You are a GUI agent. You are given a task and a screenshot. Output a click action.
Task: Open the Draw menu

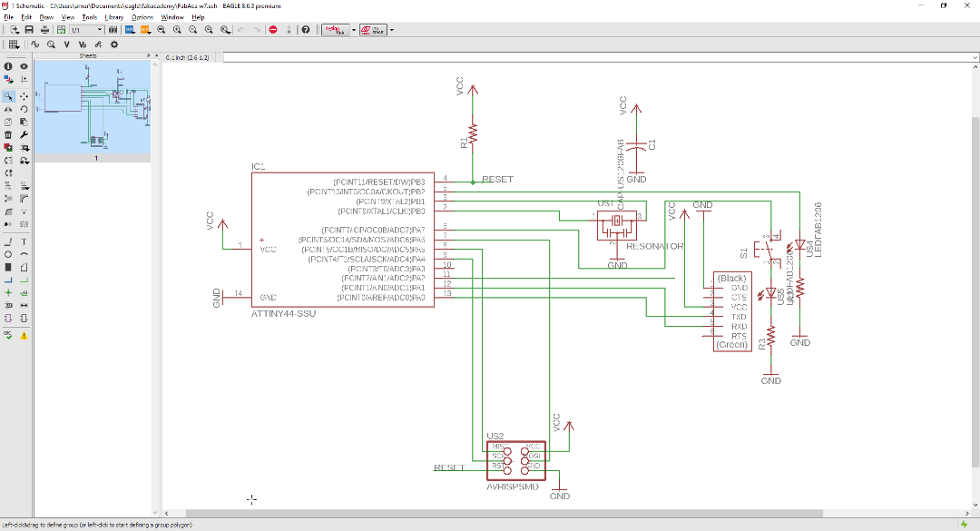click(x=46, y=17)
